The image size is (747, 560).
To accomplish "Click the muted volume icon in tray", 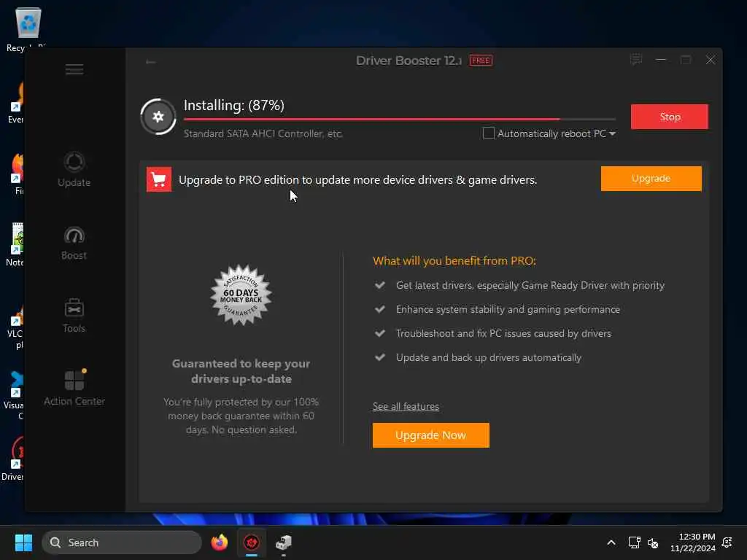I will click(653, 542).
